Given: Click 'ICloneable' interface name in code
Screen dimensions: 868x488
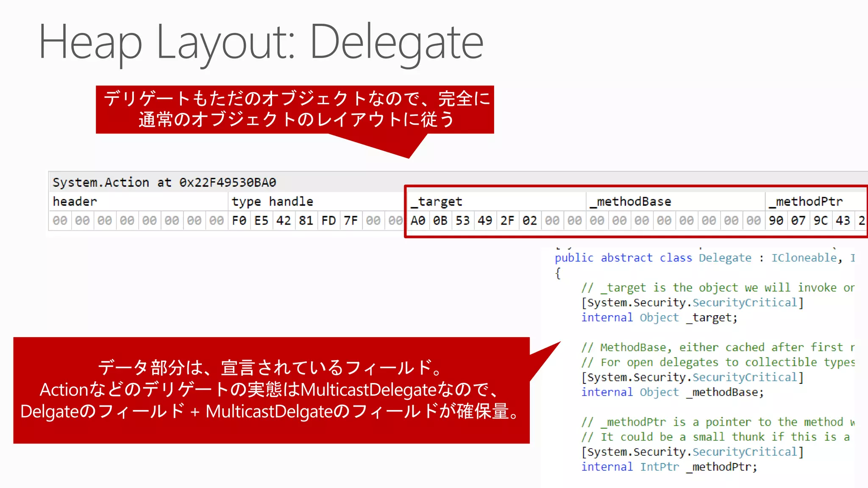Looking at the screenshot, I should click(804, 258).
